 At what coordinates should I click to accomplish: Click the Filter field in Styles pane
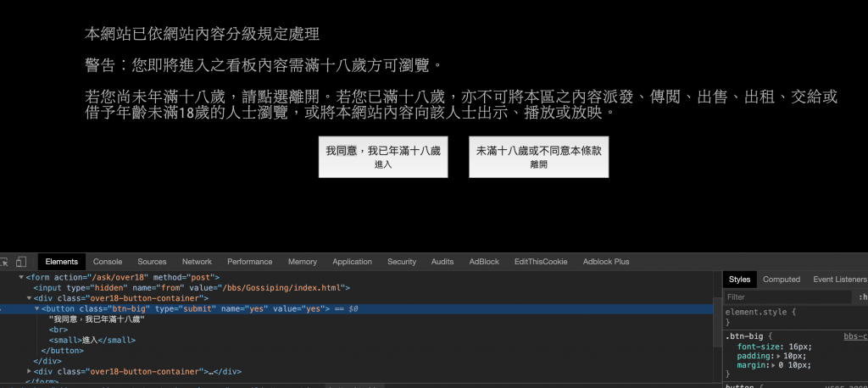click(x=787, y=297)
